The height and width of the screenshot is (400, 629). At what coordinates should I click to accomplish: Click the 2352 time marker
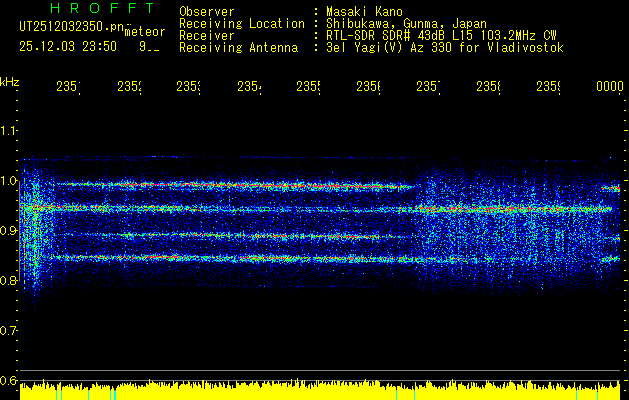pyautogui.click(x=129, y=86)
